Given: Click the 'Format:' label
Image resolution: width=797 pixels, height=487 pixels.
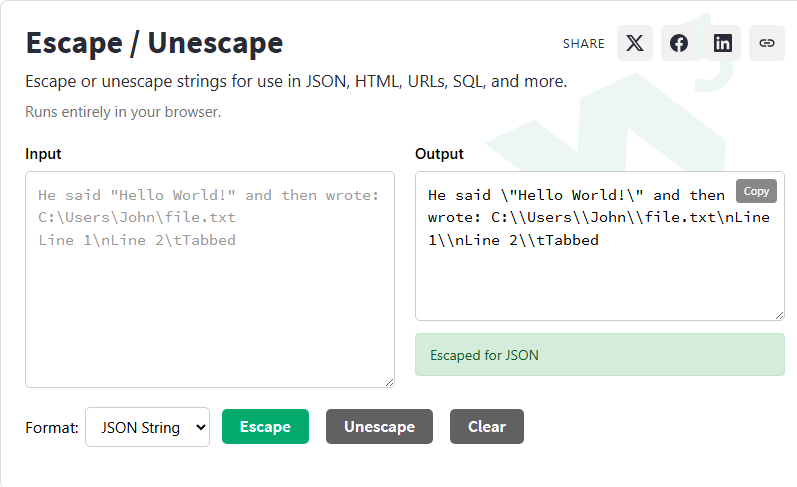Looking at the screenshot, I should point(52,428).
